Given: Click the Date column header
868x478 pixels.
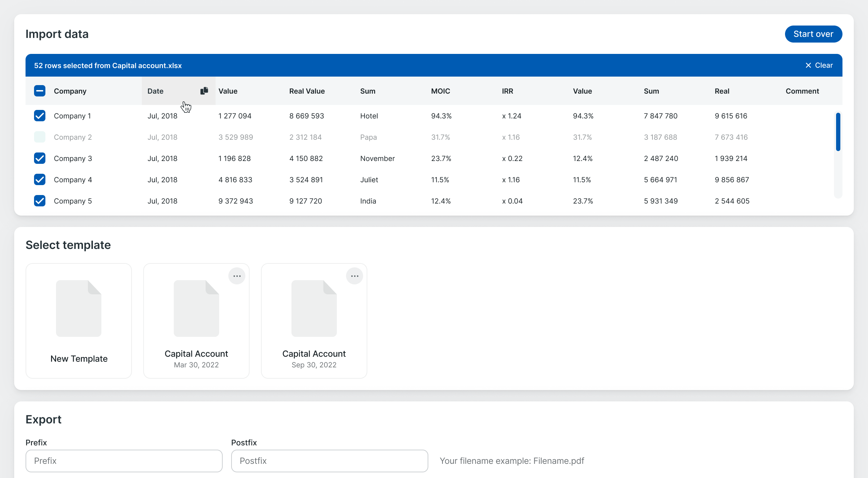Looking at the screenshot, I should click(x=155, y=91).
